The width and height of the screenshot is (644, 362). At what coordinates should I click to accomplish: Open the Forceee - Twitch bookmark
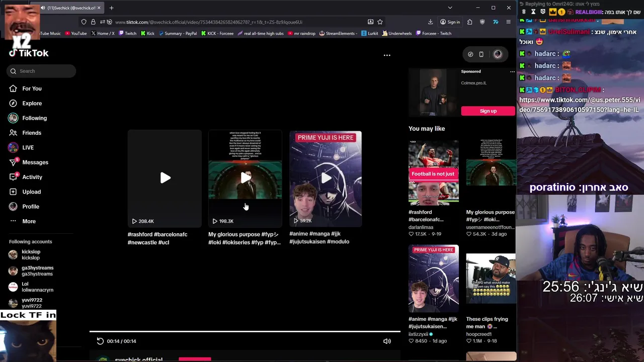[434, 33]
